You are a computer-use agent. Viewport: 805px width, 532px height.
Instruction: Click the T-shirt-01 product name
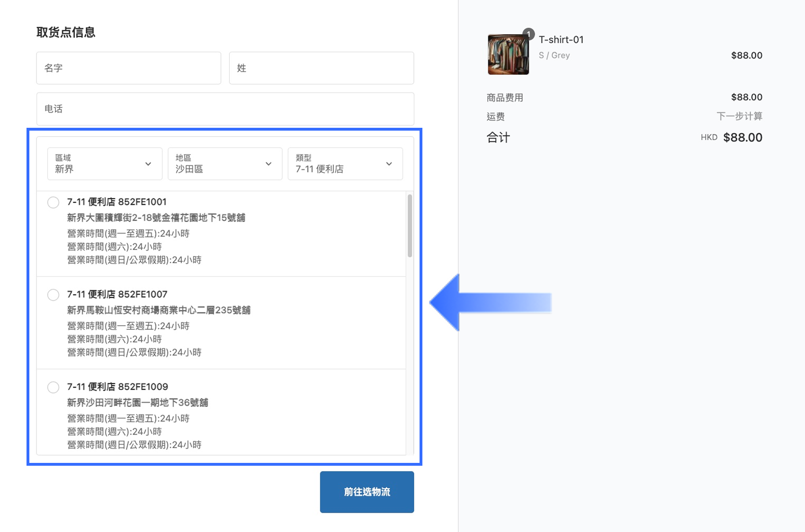pyautogui.click(x=561, y=40)
